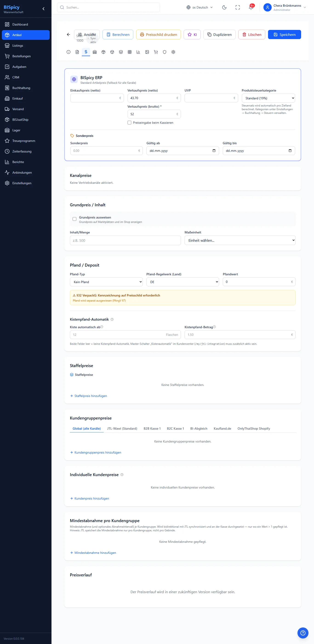Open the Produktsteuerkategorie dropdown
This screenshot has width=314, height=644.
(x=268, y=98)
